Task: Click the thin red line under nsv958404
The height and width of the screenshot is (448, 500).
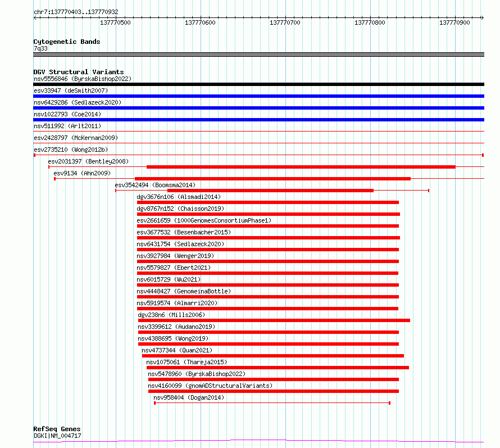Action: [x=272, y=403]
